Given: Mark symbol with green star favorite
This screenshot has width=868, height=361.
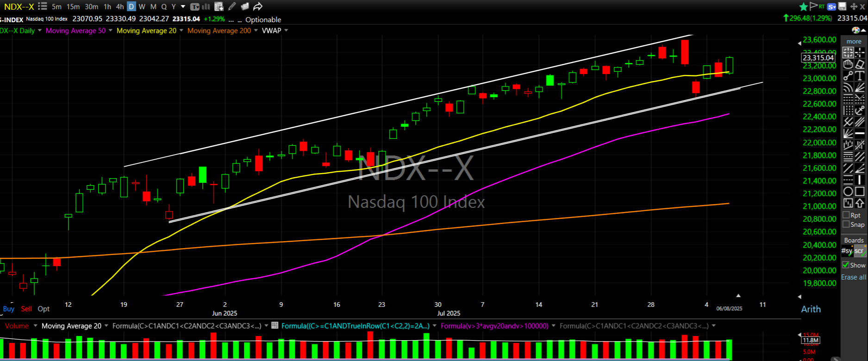Looking at the screenshot, I should [804, 6].
